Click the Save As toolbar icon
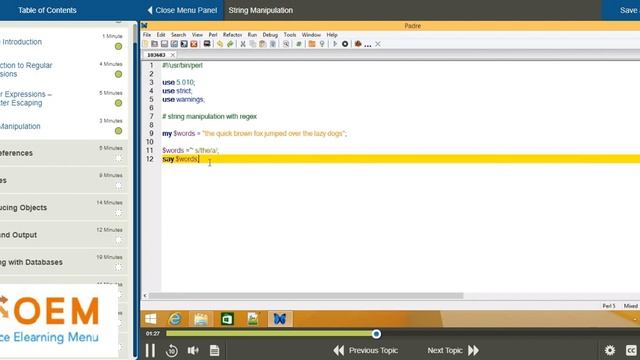Image resolution: width=640 pixels, height=360 pixels. tap(174, 44)
